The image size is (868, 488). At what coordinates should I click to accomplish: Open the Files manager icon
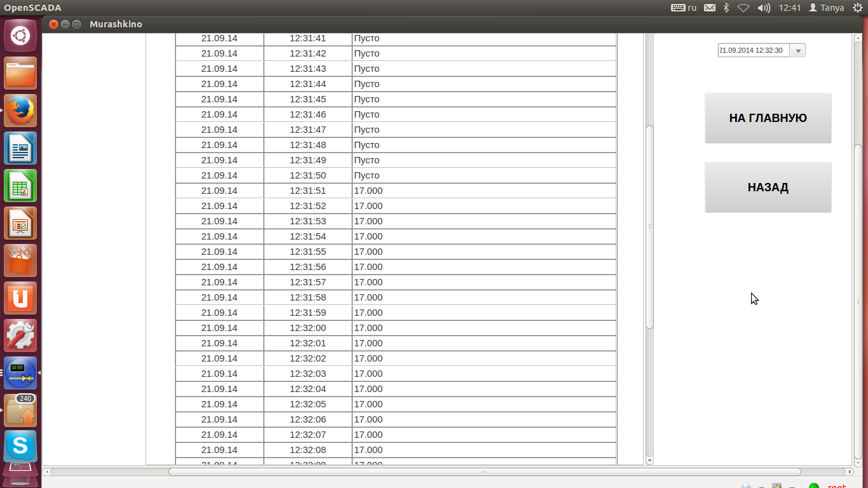pyautogui.click(x=20, y=73)
